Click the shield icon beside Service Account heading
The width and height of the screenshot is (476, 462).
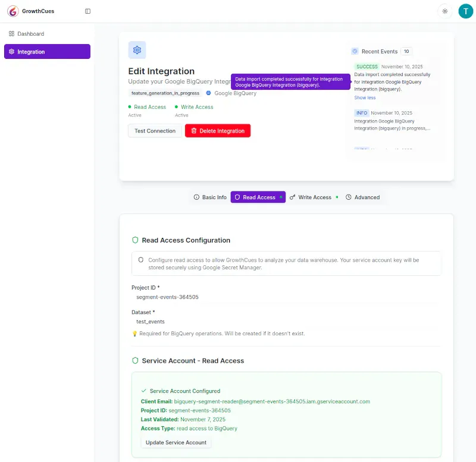(135, 361)
